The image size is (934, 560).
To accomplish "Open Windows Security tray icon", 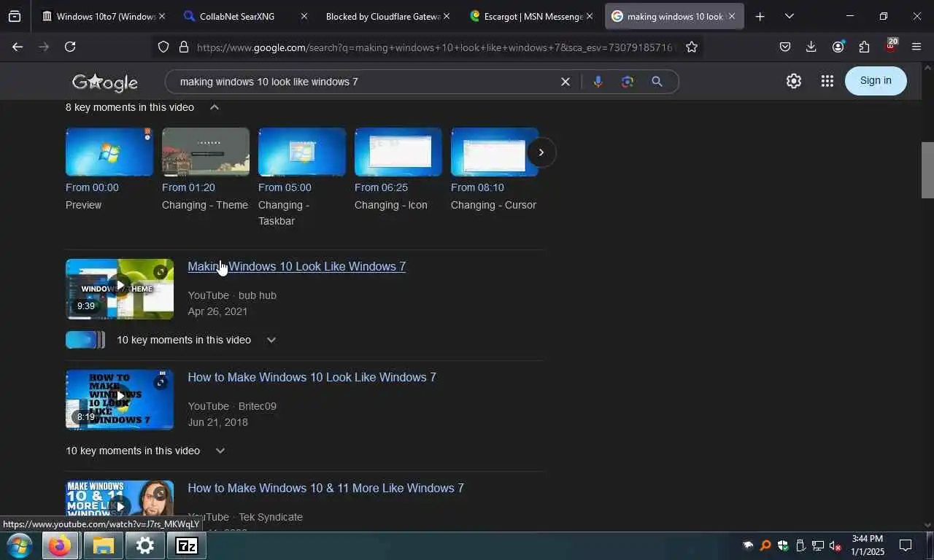I will click(x=783, y=545).
